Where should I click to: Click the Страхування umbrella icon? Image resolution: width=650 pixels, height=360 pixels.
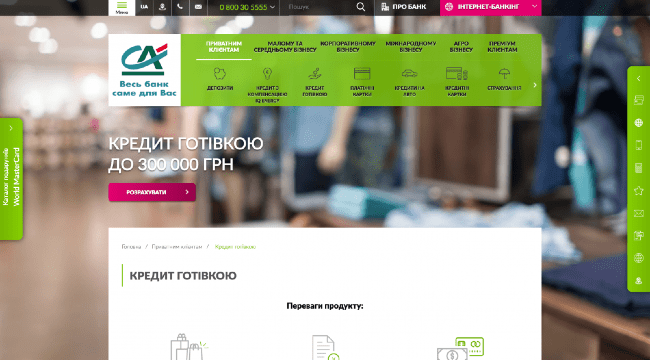tap(504, 74)
